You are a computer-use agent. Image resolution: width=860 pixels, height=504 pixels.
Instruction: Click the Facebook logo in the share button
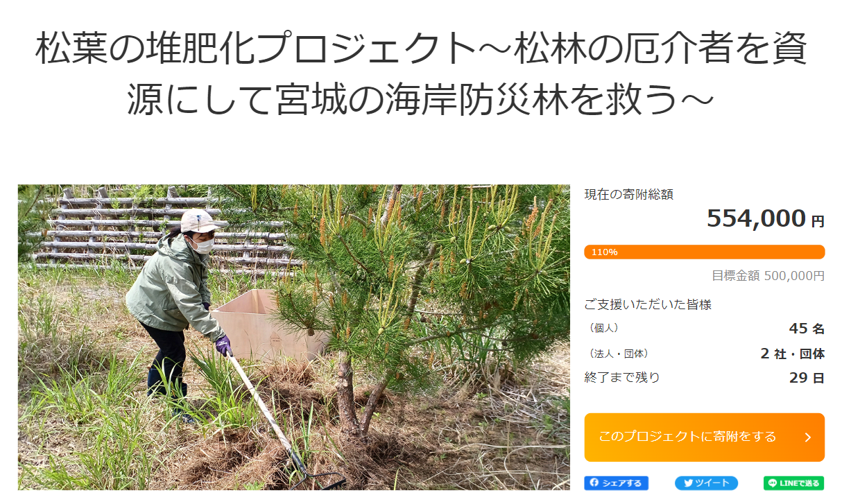pos(594,483)
